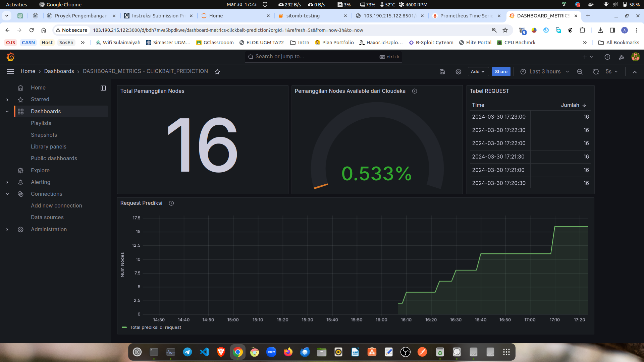The height and width of the screenshot is (362, 644).
Task: Open Data sources in sidebar
Action: click(47, 218)
